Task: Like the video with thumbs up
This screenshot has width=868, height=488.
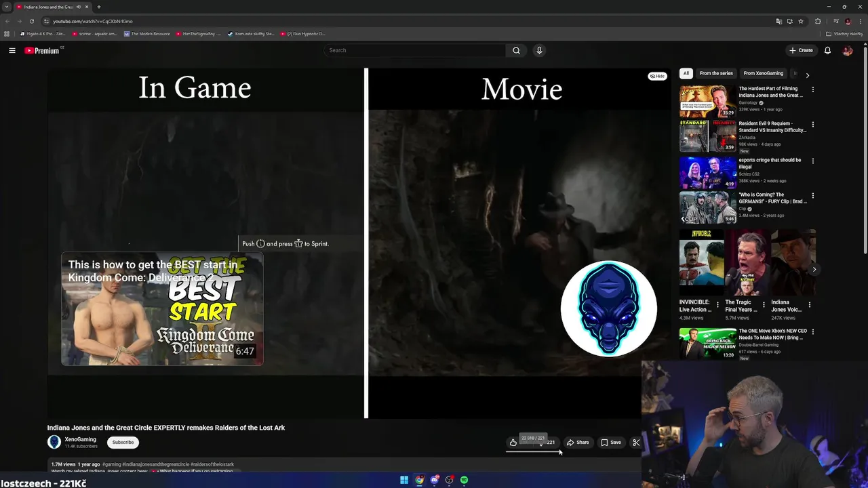Action: 513,443
